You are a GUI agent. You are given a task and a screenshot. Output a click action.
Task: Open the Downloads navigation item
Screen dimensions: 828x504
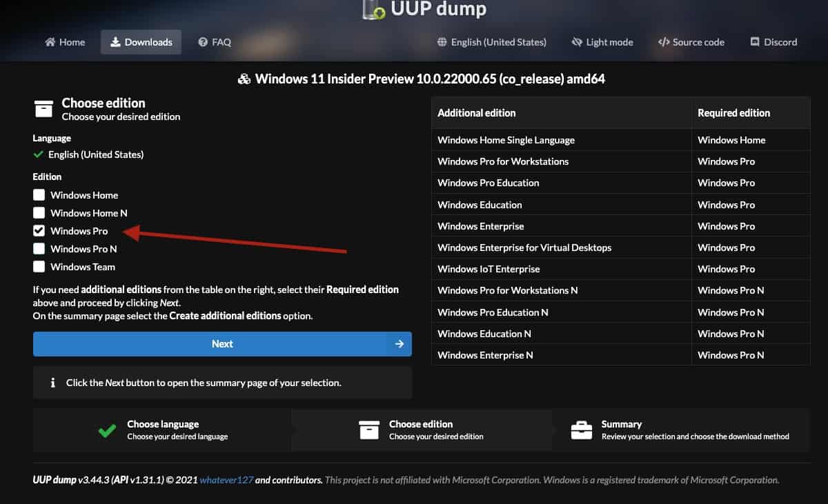[141, 42]
